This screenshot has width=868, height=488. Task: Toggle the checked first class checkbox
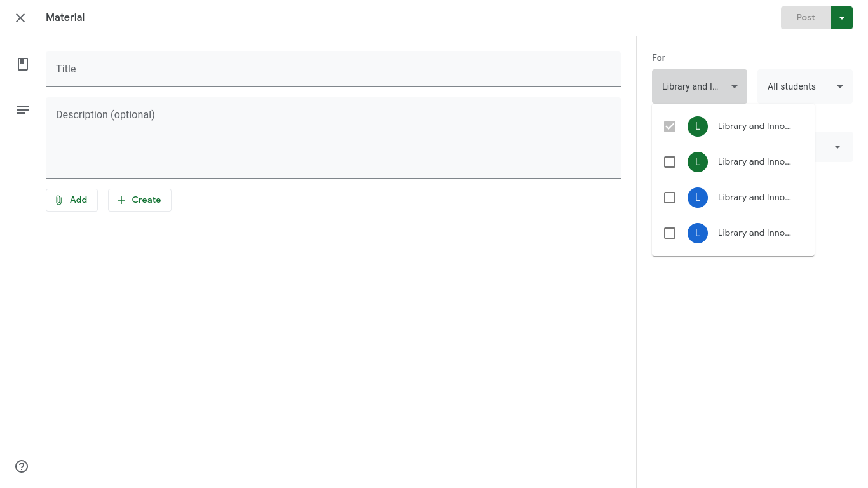pyautogui.click(x=670, y=126)
